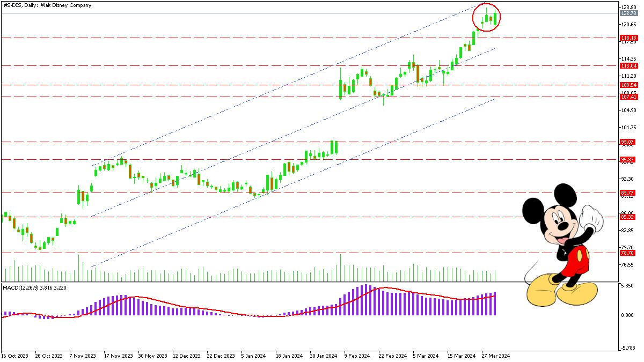
Task: Click date label 30 Nov 2023
Action: coord(151,356)
